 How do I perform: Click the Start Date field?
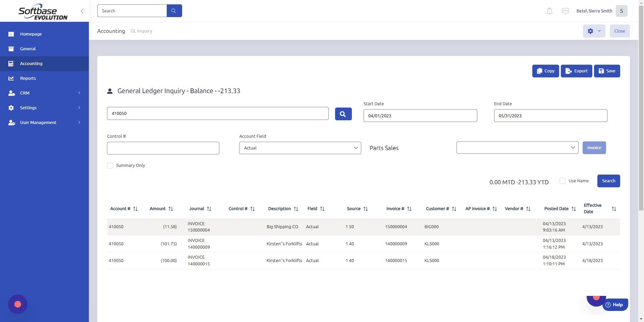pyautogui.click(x=420, y=116)
